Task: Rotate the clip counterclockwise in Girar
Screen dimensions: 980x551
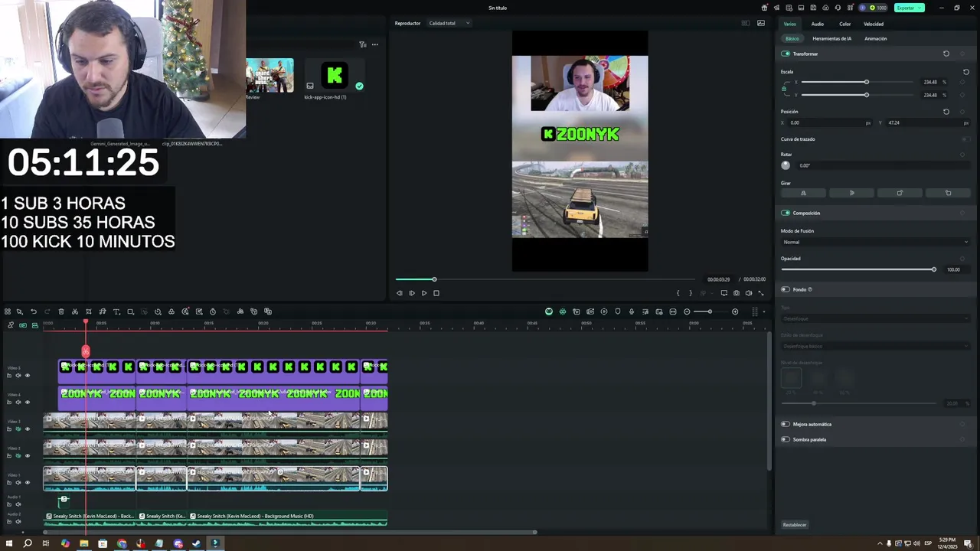Action: coord(948,193)
